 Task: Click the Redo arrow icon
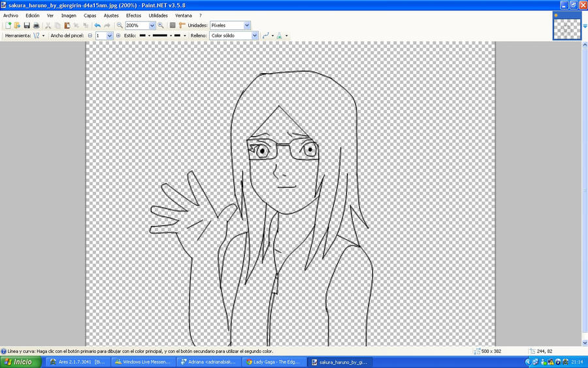pos(107,25)
